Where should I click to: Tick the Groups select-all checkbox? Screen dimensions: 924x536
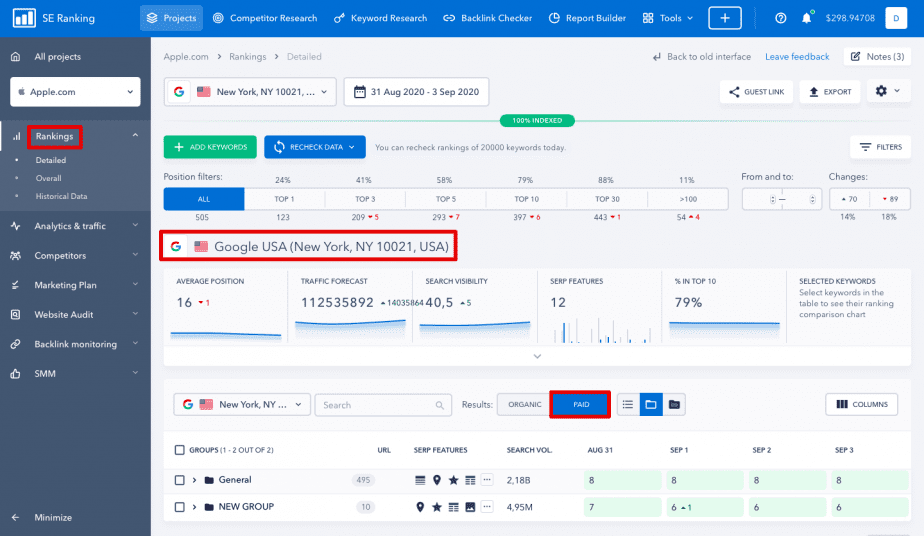coord(180,450)
